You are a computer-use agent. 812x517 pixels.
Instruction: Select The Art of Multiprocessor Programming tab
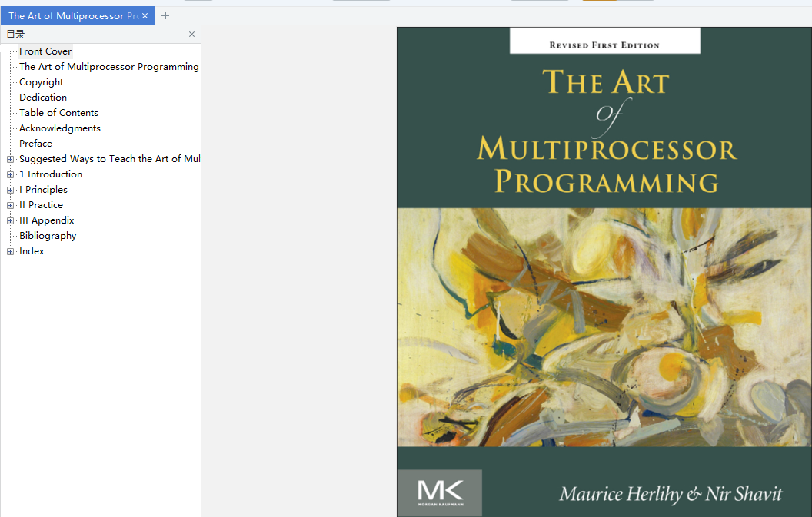pyautogui.click(x=74, y=16)
